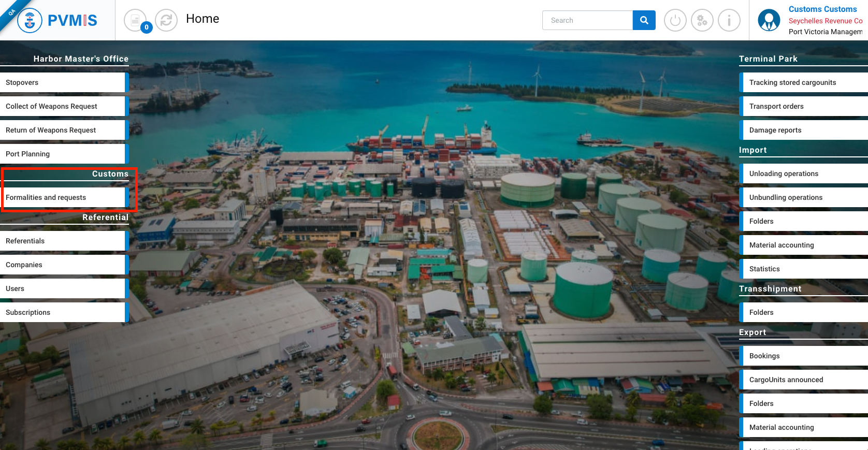Go to Tracking stored cargounits
The height and width of the screenshot is (450, 868).
(x=803, y=83)
